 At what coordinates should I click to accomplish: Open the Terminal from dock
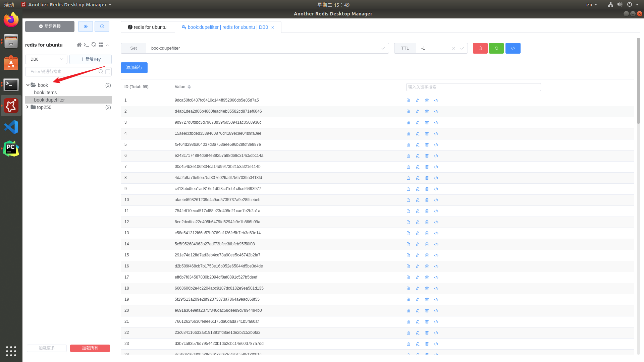(11, 84)
